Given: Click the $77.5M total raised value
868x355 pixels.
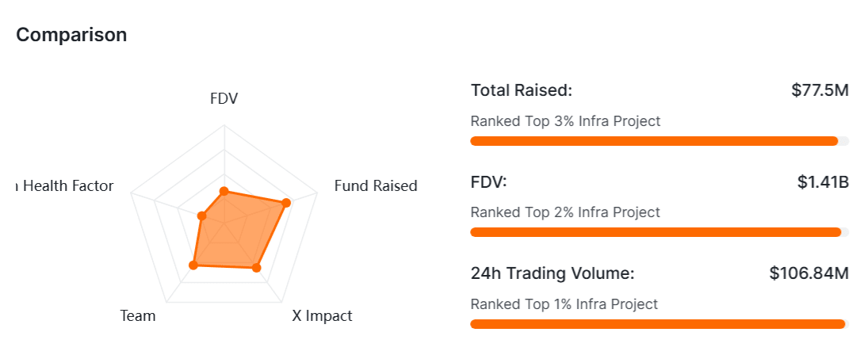Looking at the screenshot, I should tap(820, 90).
